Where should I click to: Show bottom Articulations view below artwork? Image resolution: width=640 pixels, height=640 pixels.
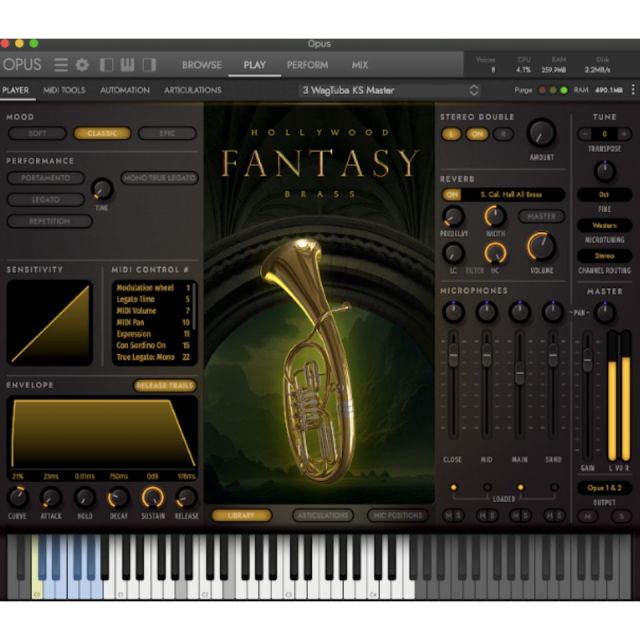323,515
